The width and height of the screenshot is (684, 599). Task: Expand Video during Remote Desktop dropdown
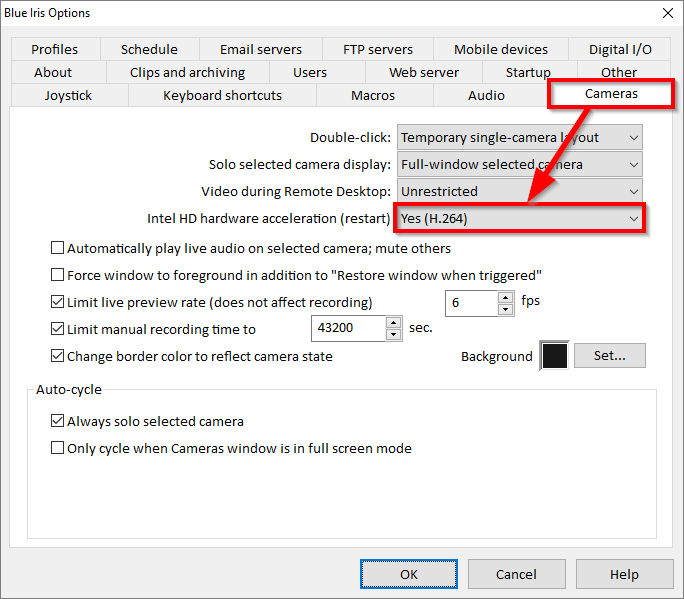(x=520, y=192)
